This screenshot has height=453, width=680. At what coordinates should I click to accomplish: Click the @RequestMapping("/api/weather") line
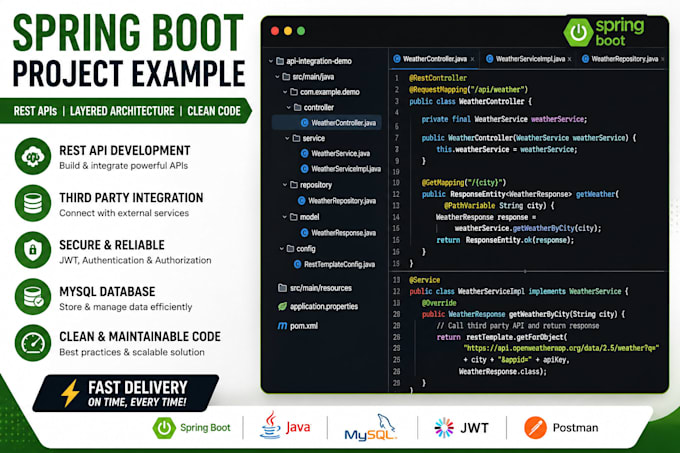468,90
